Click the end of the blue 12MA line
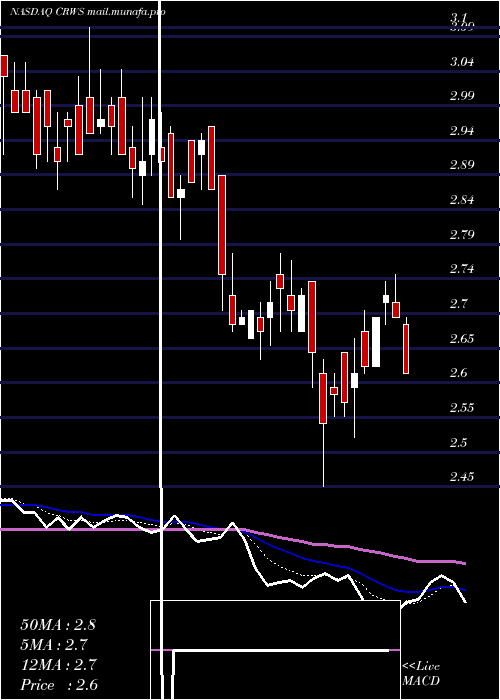Image resolution: width=500 pixels, height=700 pixels. [x=465, y=590]
